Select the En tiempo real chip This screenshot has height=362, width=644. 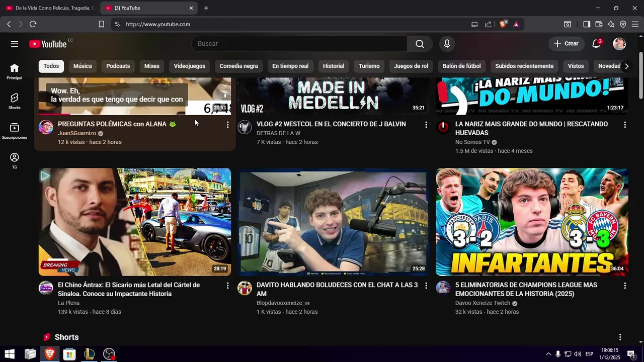[x=290, y=66]
